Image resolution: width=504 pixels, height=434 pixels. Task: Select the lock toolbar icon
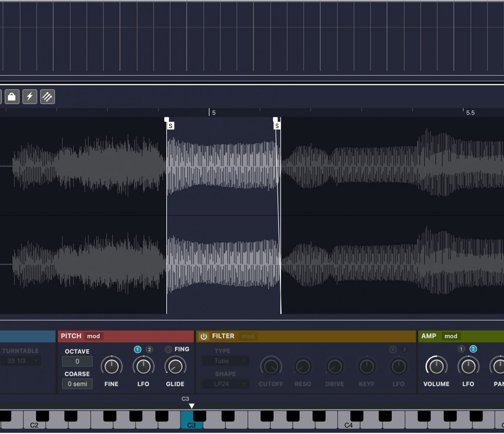12,96
